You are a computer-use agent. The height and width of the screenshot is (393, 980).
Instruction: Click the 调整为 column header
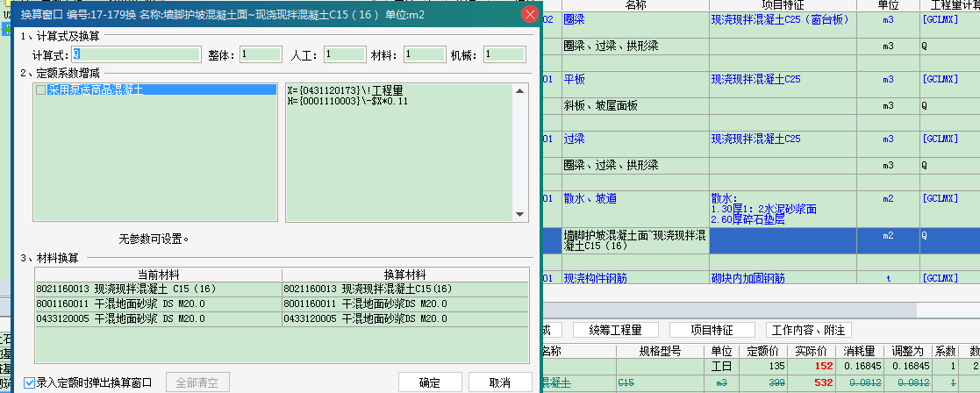pos(907,351)
